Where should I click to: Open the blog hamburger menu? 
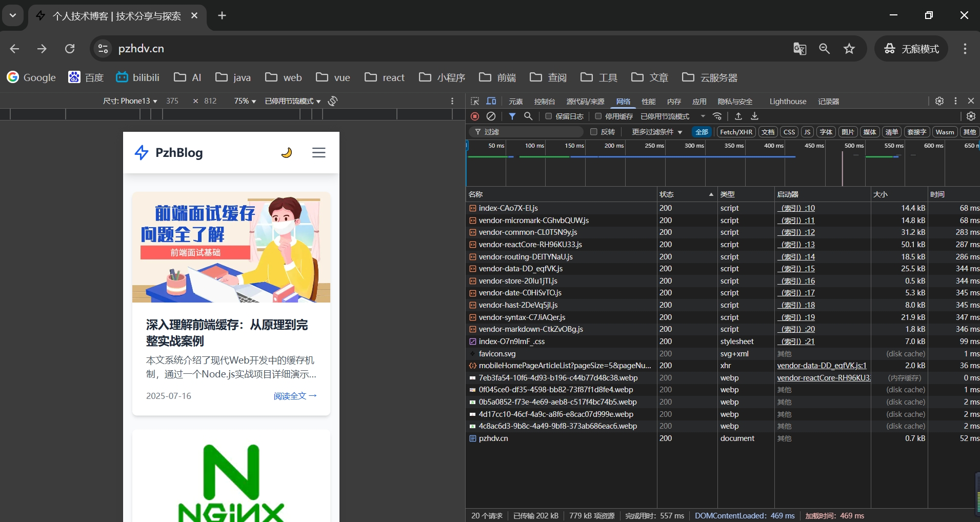point(318,153)
